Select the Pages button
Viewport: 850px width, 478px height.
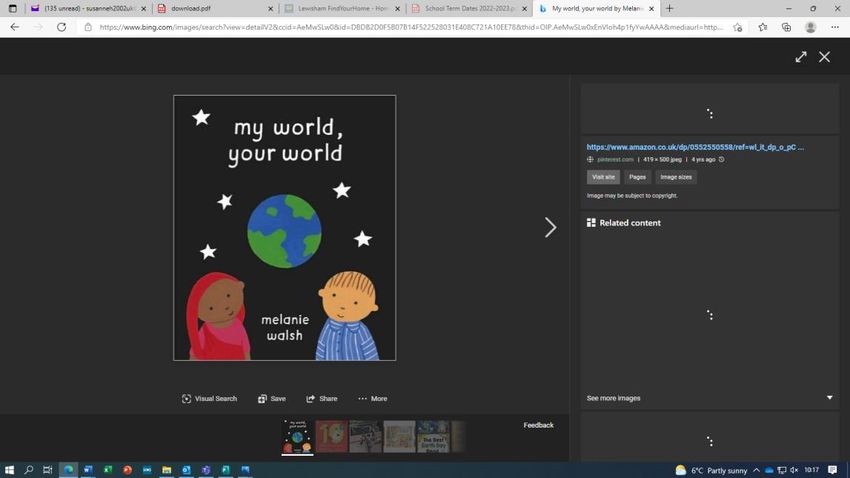(x=638, y=177)
